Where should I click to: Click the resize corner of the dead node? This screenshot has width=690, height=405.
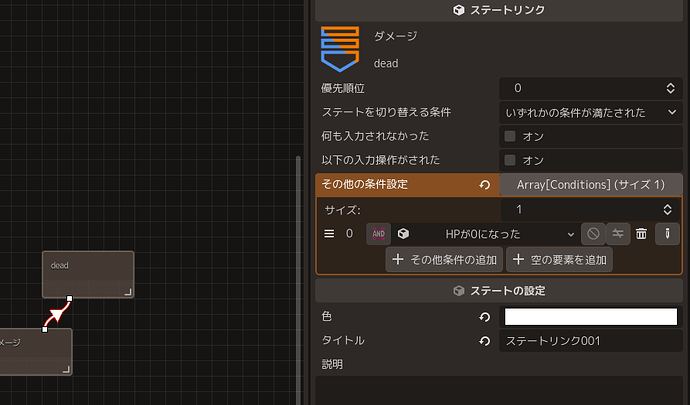(128, 291)
